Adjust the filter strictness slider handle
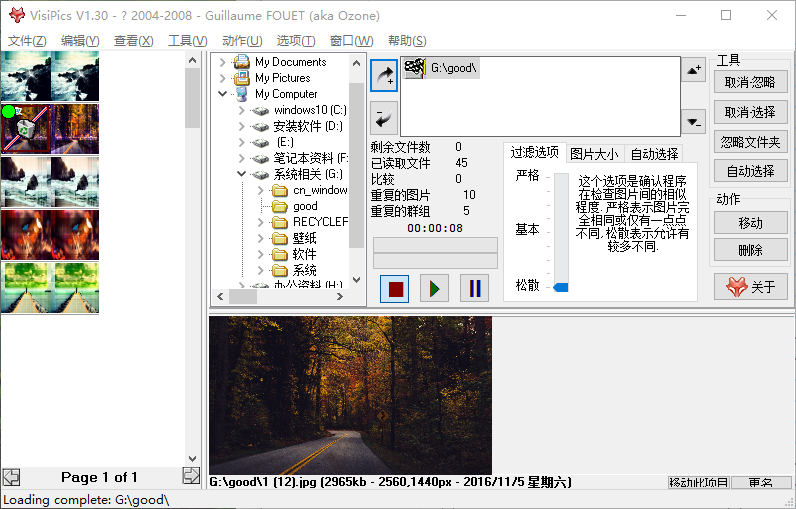 (560, 287)
